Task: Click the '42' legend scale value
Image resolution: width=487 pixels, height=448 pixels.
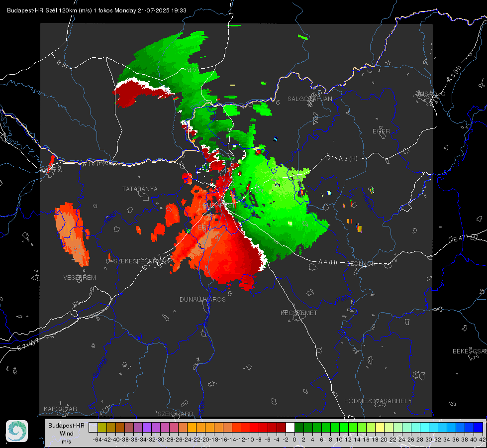Action: 483,440
